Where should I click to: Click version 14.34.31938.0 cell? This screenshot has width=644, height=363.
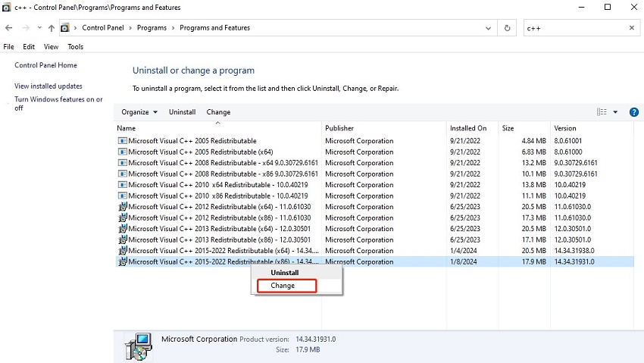[x=574, y=251]
